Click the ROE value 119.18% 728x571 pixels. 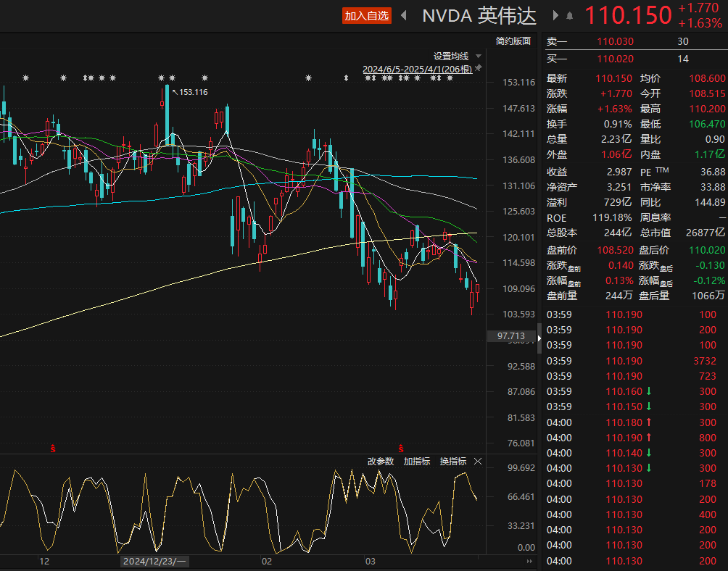tap(612, 217)
